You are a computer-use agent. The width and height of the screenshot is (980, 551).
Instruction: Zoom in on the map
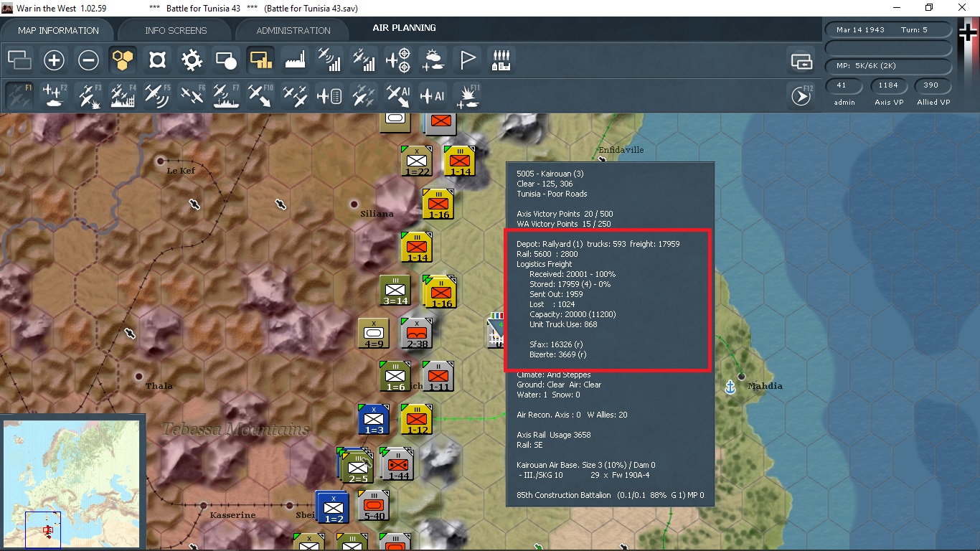pos(54,60)
